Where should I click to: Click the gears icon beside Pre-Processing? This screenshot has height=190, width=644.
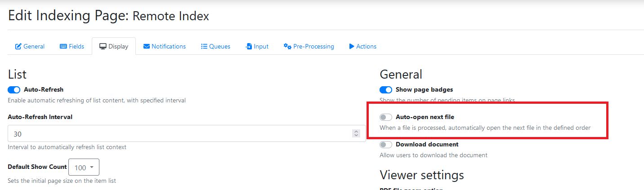pyautogui.click(x=287, y=47)
